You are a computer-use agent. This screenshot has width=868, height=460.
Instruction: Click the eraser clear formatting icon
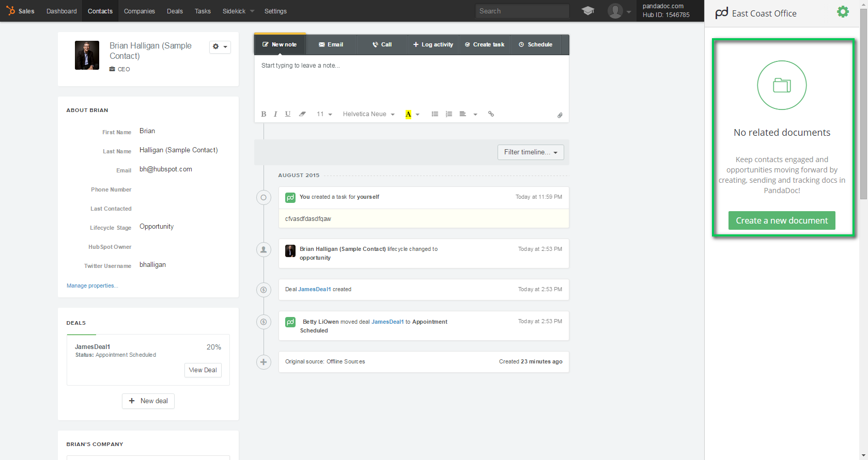click(x=302, y=114)
